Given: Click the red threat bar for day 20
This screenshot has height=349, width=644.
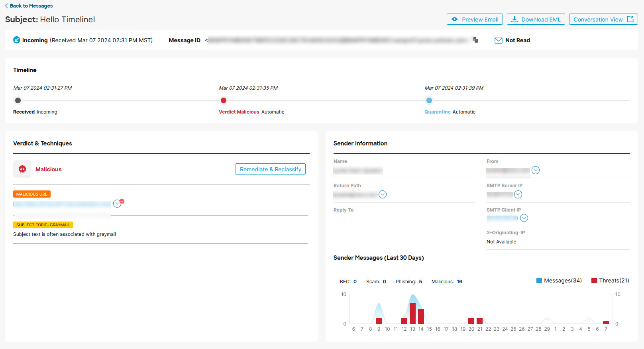Looking at the screenshot, I should click(x=471, y=321).
